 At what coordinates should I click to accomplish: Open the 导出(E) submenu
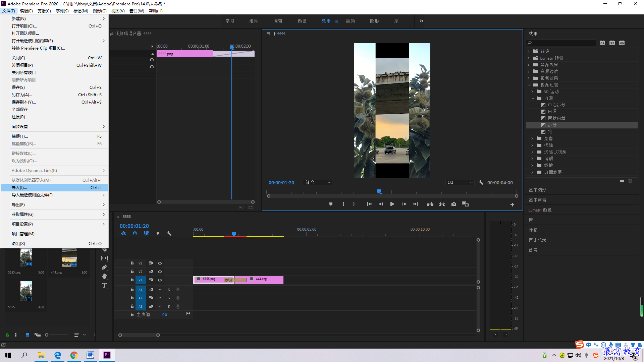tap(54, 205)
